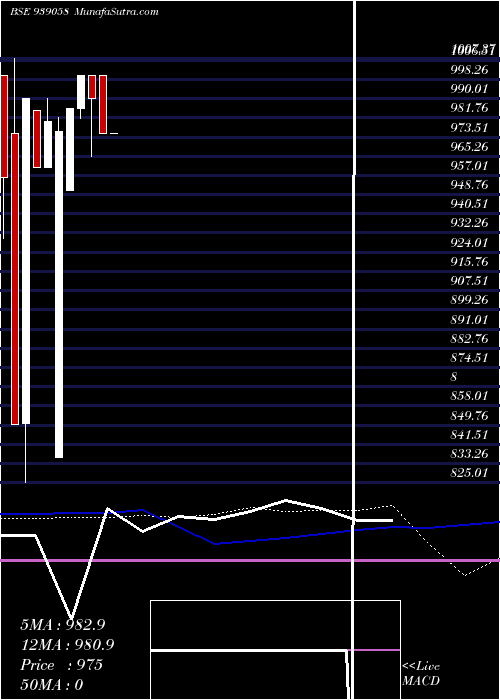Click the 833.26 price axis label
The width and height of the screenshot is (500, 700).
(x=469, y=454)
